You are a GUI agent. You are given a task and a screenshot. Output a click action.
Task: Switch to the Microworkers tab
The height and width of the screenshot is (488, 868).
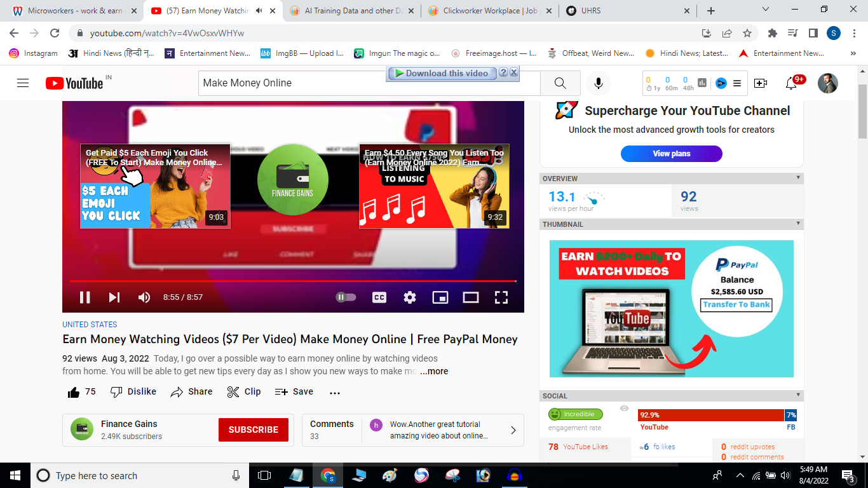point(76,11)
